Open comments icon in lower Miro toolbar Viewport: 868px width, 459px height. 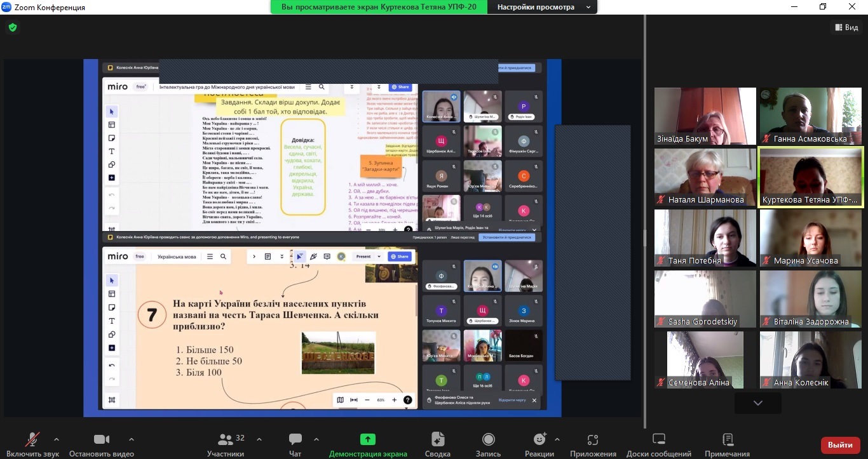tap(327, 256)
